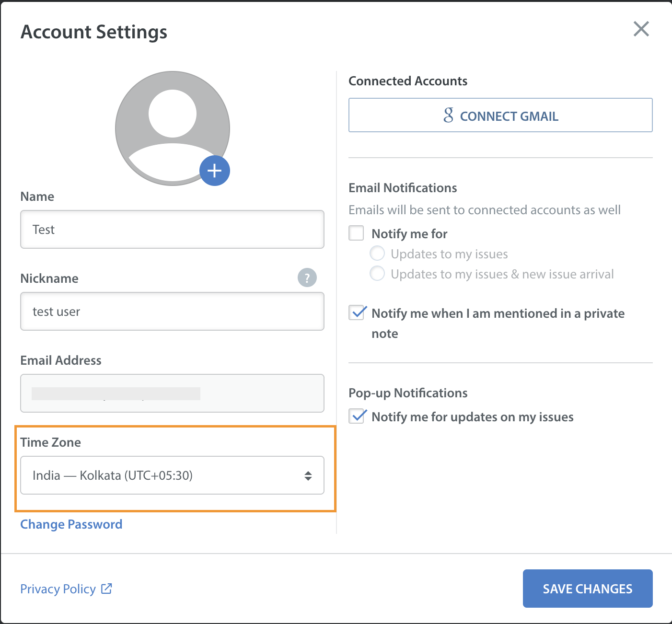Image resolution: width=672 pixels, height=624 pixels.
Task: Open the Privacy Policy link
Action: (58, 589)
